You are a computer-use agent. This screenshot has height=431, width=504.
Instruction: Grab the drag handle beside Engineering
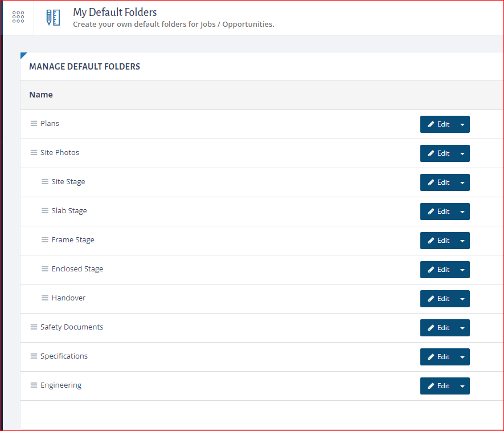coord(34,385)
